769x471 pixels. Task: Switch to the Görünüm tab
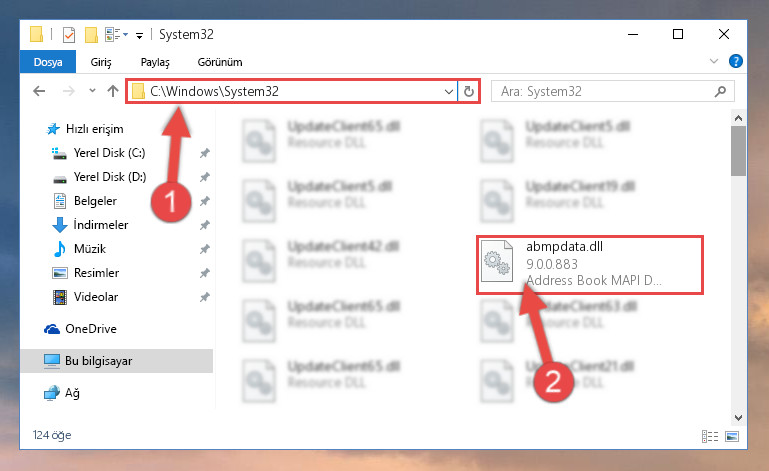point(220,62)
